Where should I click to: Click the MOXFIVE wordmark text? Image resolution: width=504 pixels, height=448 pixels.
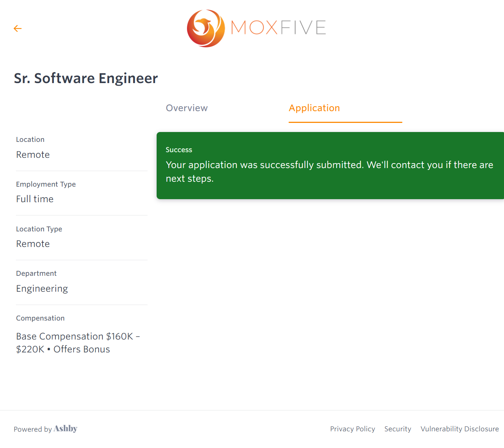click(x=278, y=28)
